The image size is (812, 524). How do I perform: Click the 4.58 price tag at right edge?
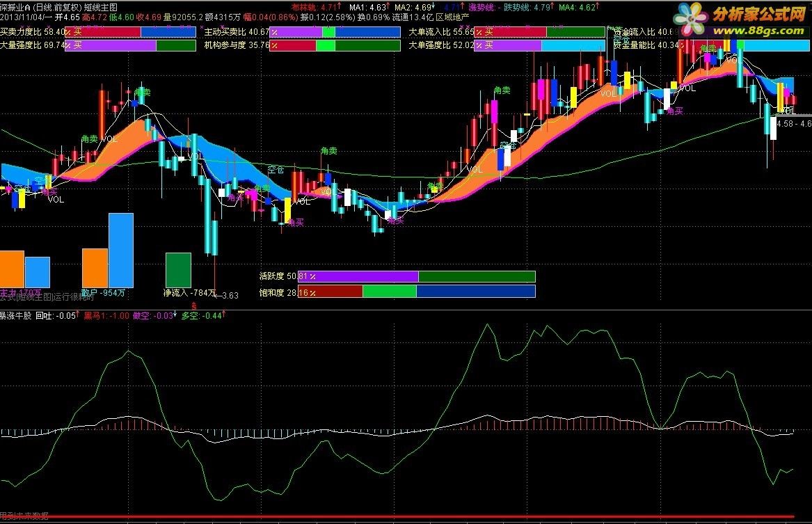[x=794, y=124]
